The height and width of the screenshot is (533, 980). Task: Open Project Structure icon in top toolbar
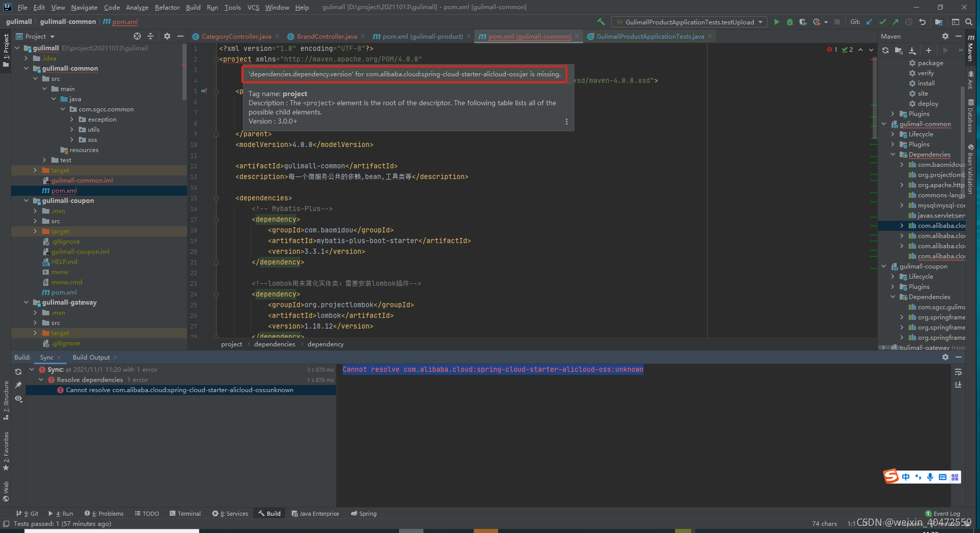pos(938,22)
